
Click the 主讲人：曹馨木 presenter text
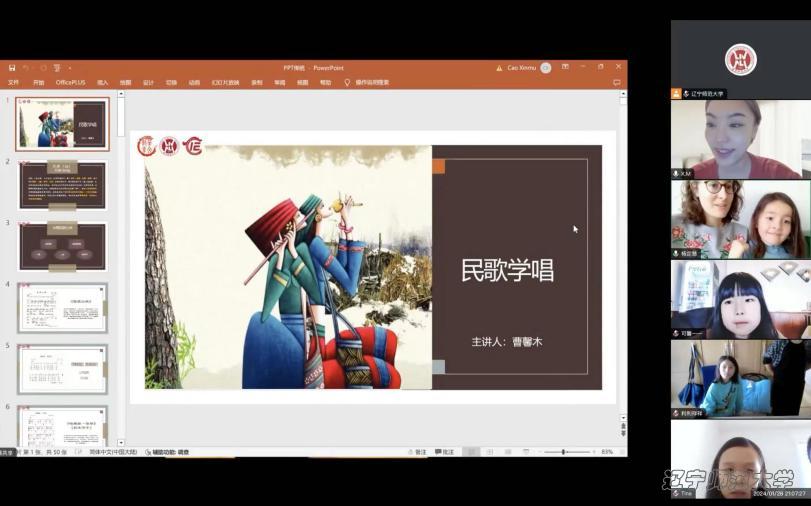tap(507, 342)
